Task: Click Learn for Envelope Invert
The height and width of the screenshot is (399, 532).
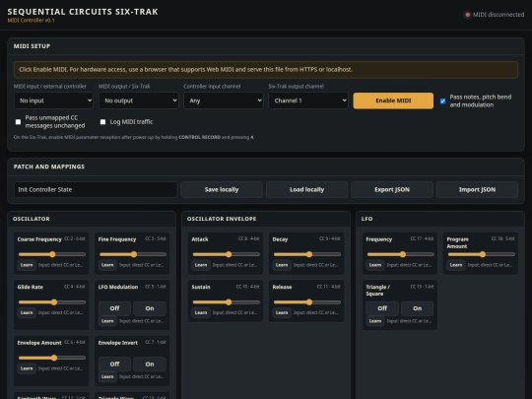Action: click(107, 376)
